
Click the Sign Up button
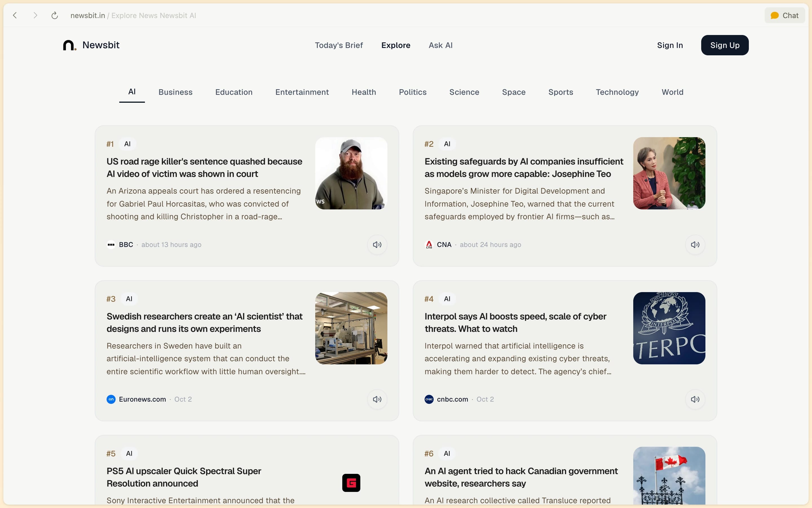coord(725,45)
